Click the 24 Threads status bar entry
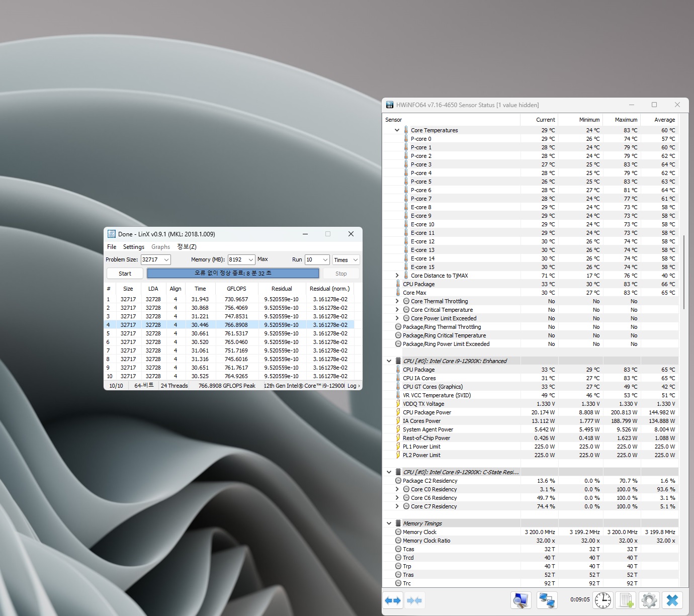The image size is (694, 616). 174,386
